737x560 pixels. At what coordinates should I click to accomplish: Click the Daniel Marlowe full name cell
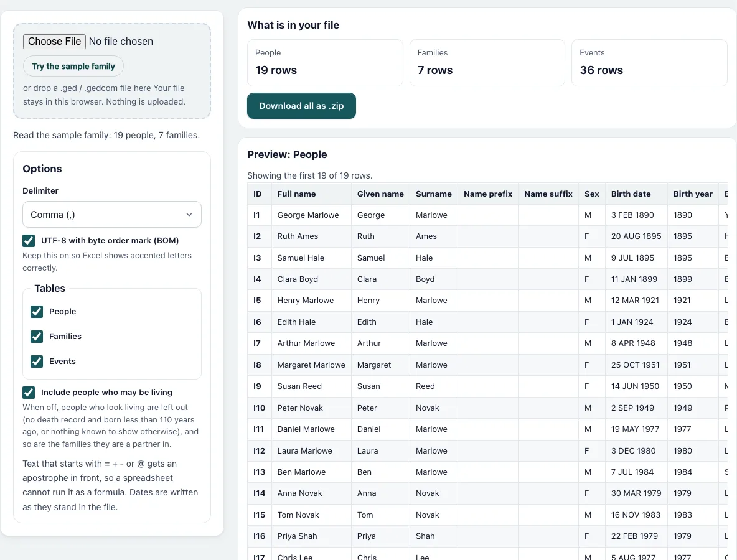point(311,429)
